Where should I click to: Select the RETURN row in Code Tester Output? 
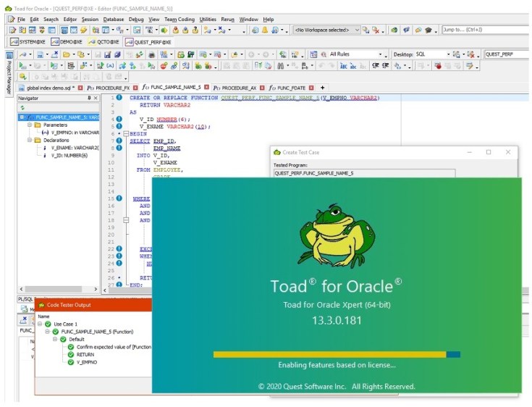(x=85, y=354)
